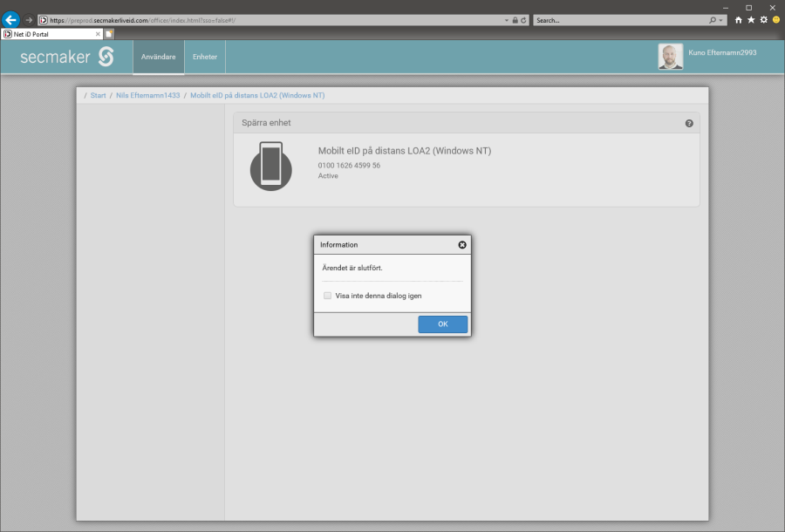Close the Net iD Portal browser tab
This screenshot has width=785, height=532.
[x=98, y=34]
